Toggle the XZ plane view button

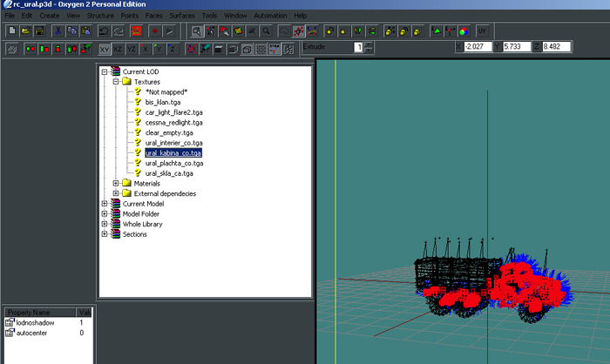click(x=118, y=49)
